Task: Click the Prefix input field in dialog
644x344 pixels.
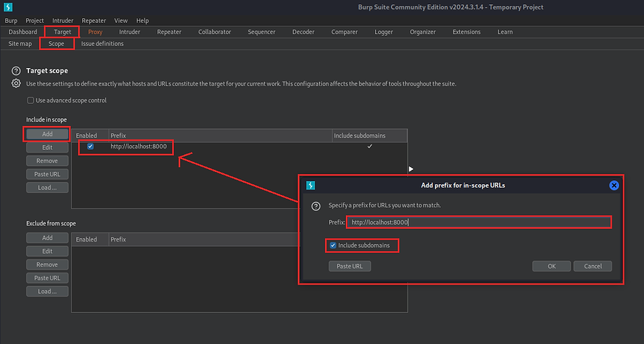Action: 479,222
